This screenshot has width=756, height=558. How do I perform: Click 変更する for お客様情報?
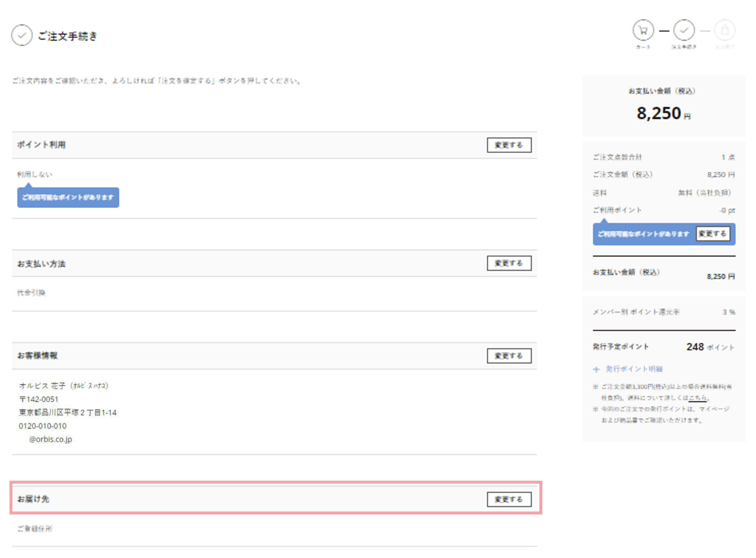[509, 356]
